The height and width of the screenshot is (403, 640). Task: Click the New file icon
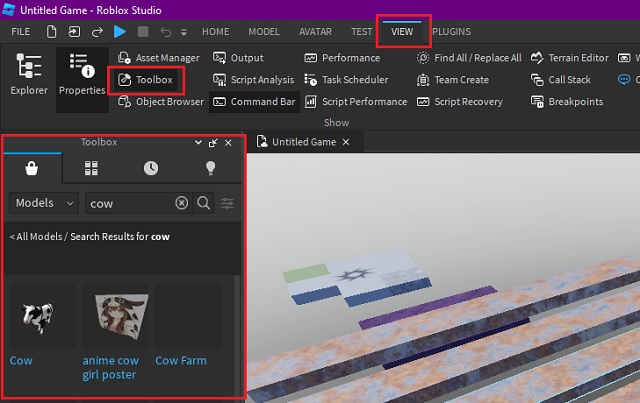click(x=51, y=31)
